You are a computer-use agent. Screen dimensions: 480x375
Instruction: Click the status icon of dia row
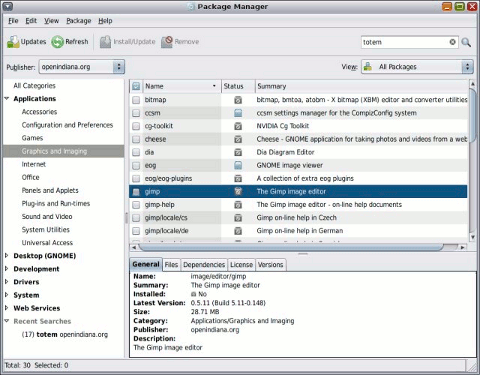pos(238,152)
